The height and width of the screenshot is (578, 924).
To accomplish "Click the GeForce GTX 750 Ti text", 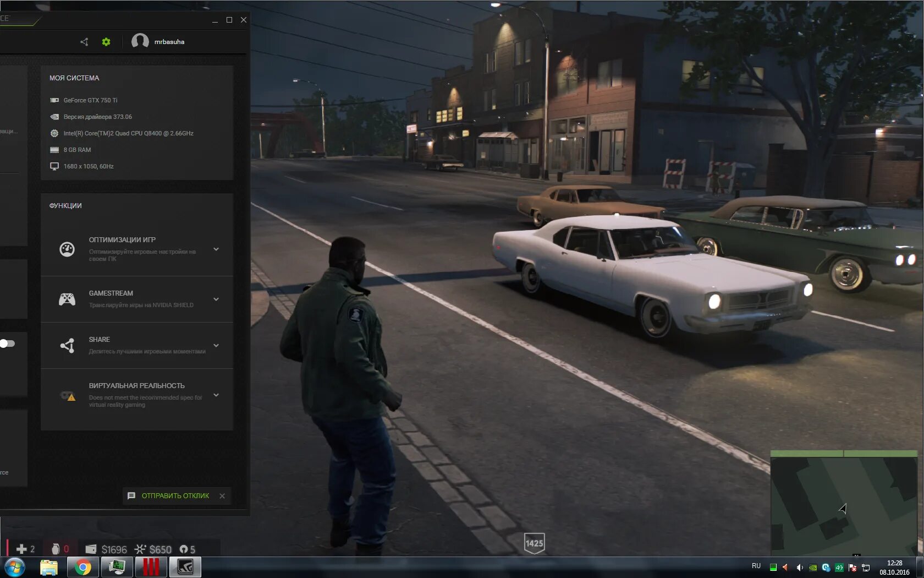I will (x=90, y=100).
